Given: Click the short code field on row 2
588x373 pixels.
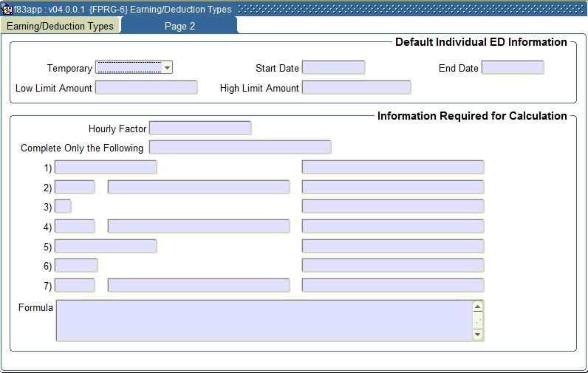Looking at the screenshot, I should coord(75,188).
